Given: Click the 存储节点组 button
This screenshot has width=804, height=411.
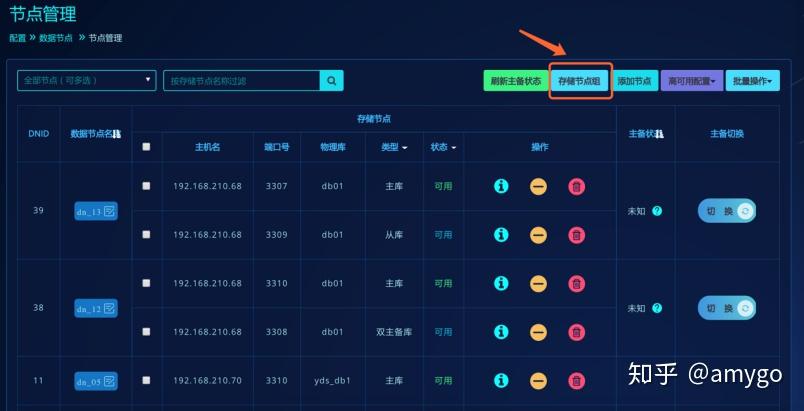Looking at the screenshot, I should (579, 80).
